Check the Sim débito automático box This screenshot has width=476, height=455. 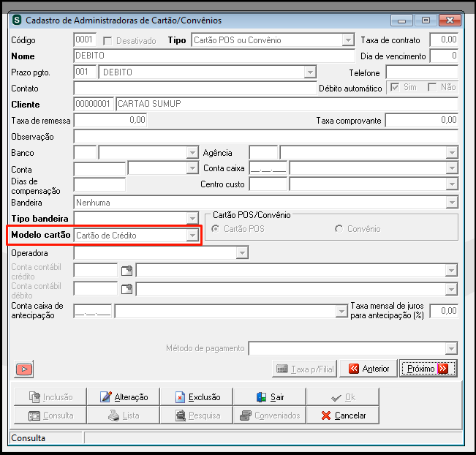[x=395, y=88]
